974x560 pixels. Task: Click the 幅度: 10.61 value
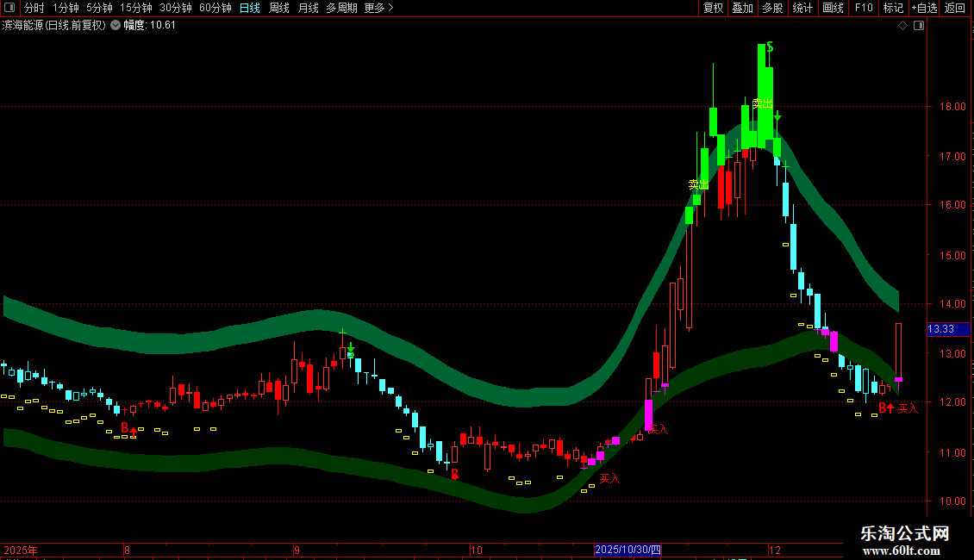click(149, 26)
